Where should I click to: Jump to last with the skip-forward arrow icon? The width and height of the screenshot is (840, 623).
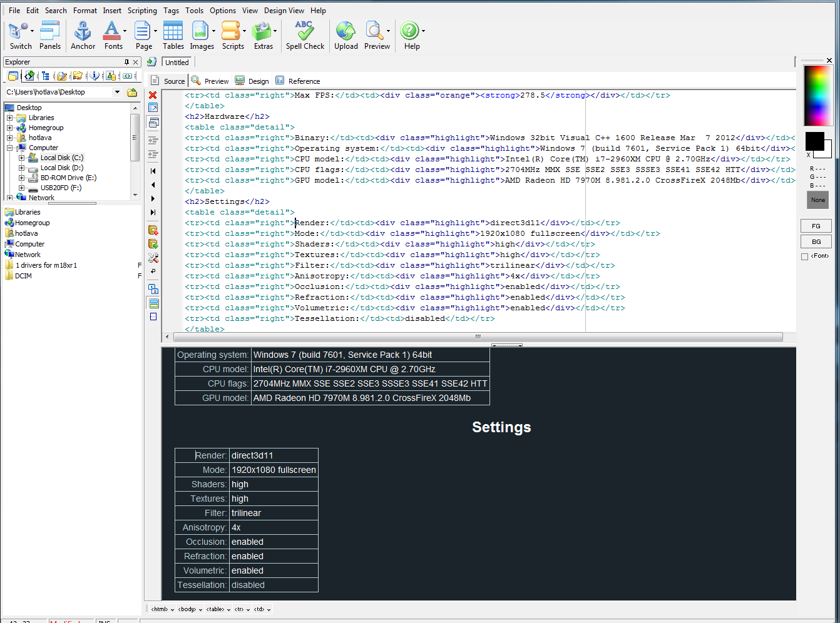153,213
